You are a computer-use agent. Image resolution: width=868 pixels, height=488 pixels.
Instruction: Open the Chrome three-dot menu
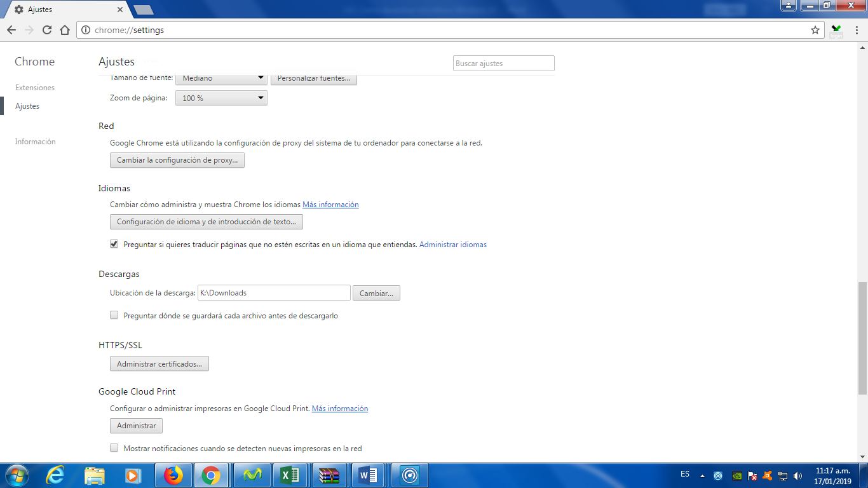tap(855, 30)
